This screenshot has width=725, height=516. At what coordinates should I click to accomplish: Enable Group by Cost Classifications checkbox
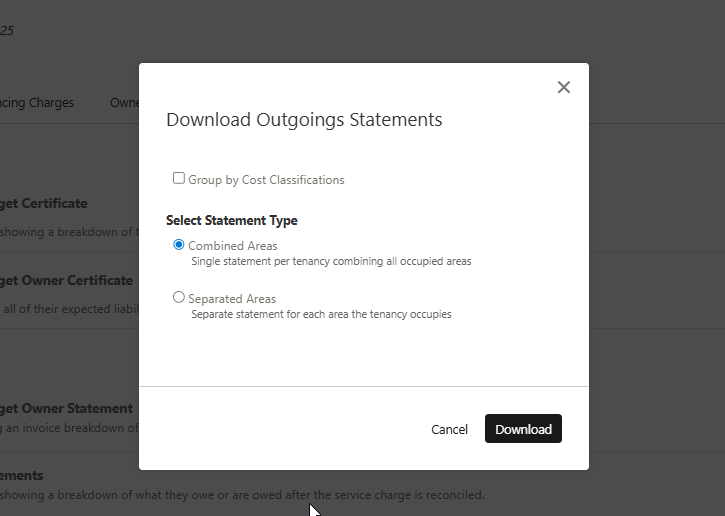click(x=179, y=179)
